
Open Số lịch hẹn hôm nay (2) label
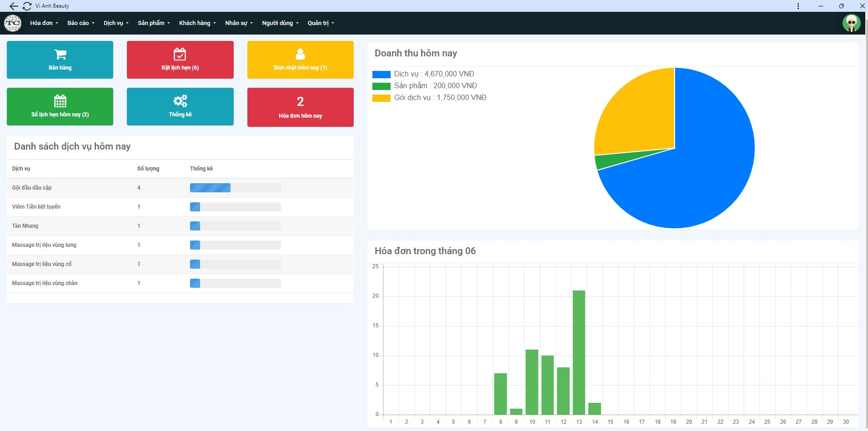pyautogui.click(x=60, y=115)
